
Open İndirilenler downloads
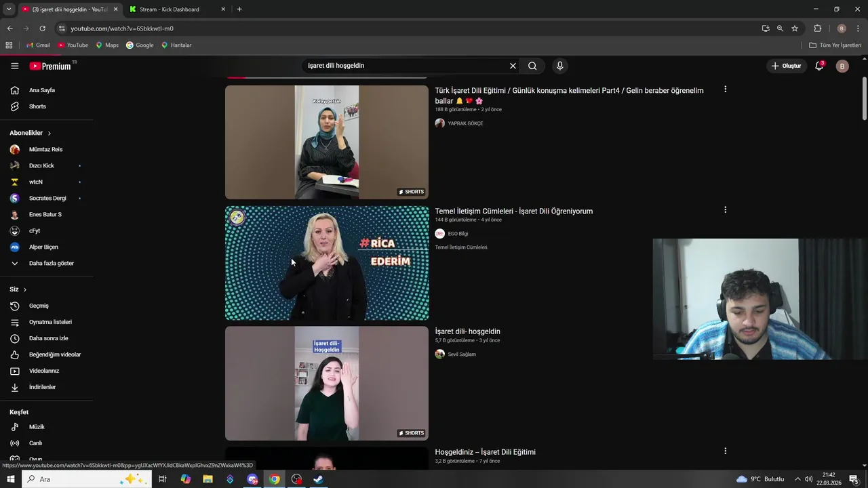tap(42, 387)
